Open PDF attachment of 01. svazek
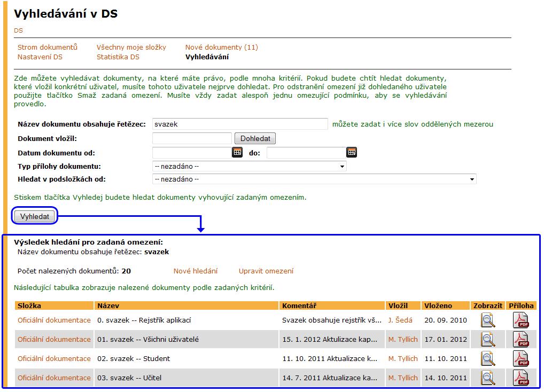Image resolution: width=544 pixels, height=392 pixels. click(x=521, y=339)
